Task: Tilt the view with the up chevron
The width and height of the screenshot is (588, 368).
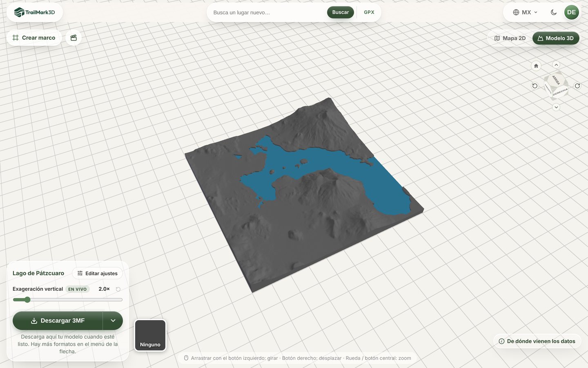Action: point(556,65)
